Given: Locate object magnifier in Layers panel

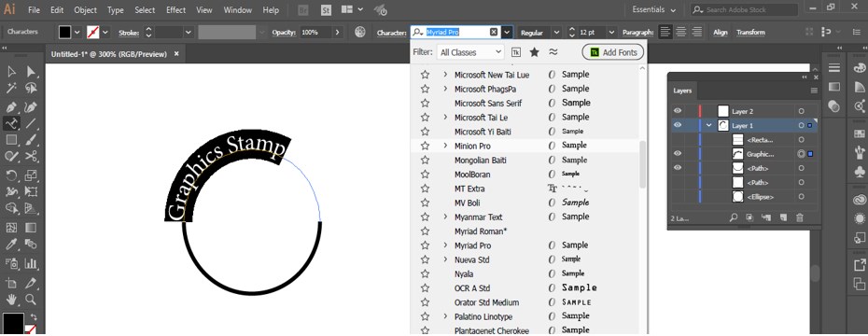Looking at the screenshot, I should coord(734,218).
